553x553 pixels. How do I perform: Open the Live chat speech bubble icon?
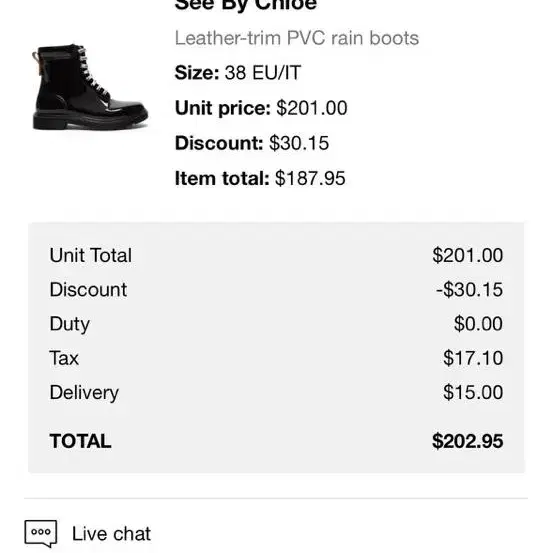point(41,533)
